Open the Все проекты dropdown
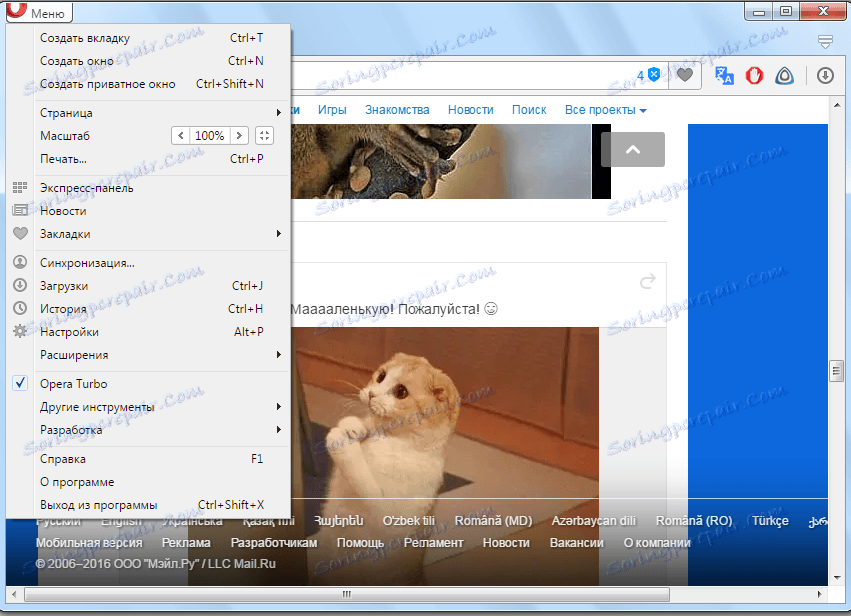The image size is (851, 616). [605, 110]
